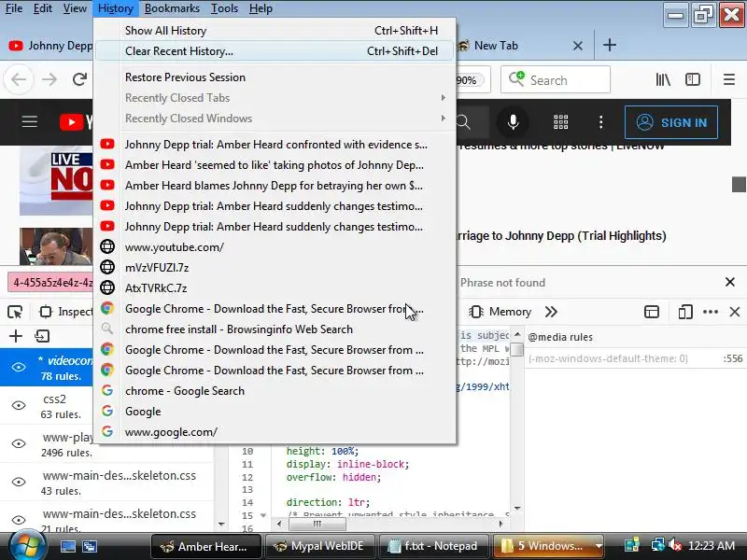Open a new tab with plus button

[x=610, y=45]
